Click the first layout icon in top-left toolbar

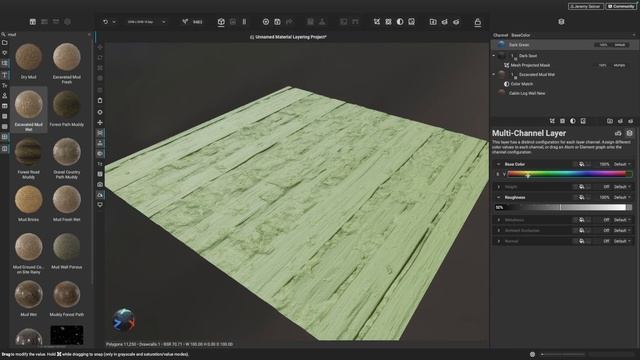[33, 22]
